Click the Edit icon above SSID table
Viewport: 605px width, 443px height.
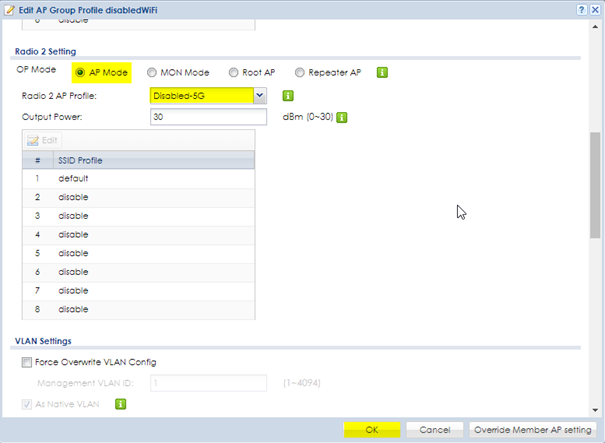[x=44, y=142]
